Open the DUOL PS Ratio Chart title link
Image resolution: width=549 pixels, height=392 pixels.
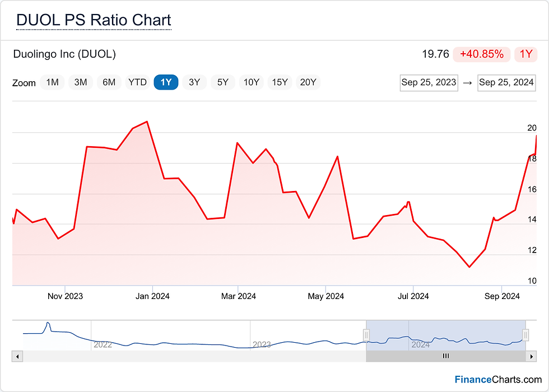[x=94, y=20]
